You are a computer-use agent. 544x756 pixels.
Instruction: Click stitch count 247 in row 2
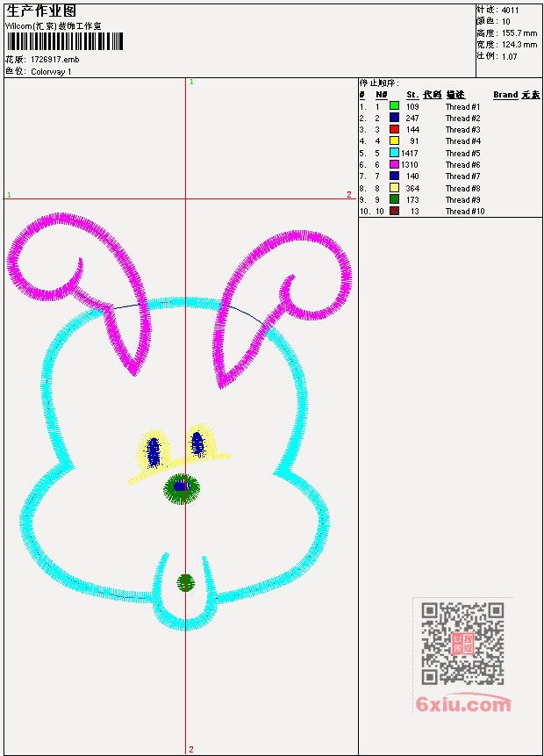(412, 119)
